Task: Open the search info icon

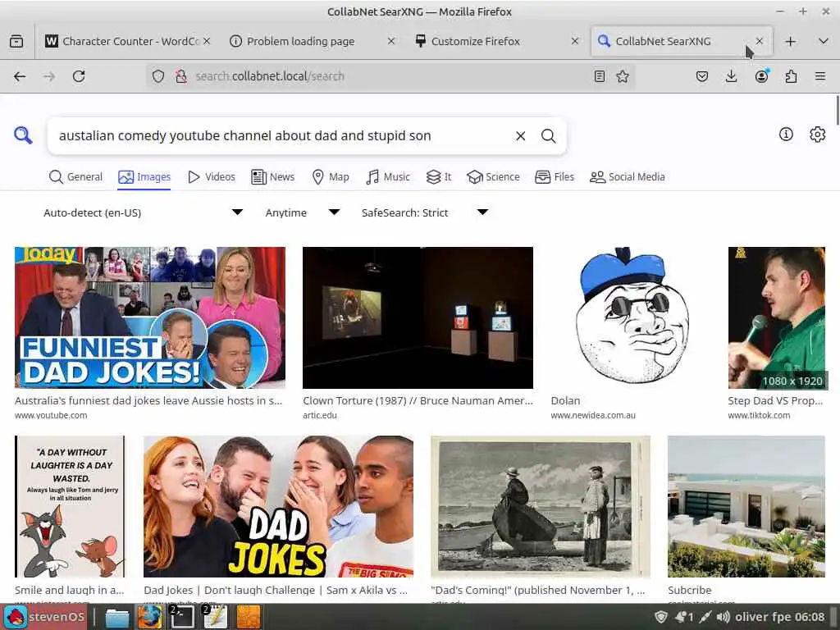Action: [x=785, y=134]
